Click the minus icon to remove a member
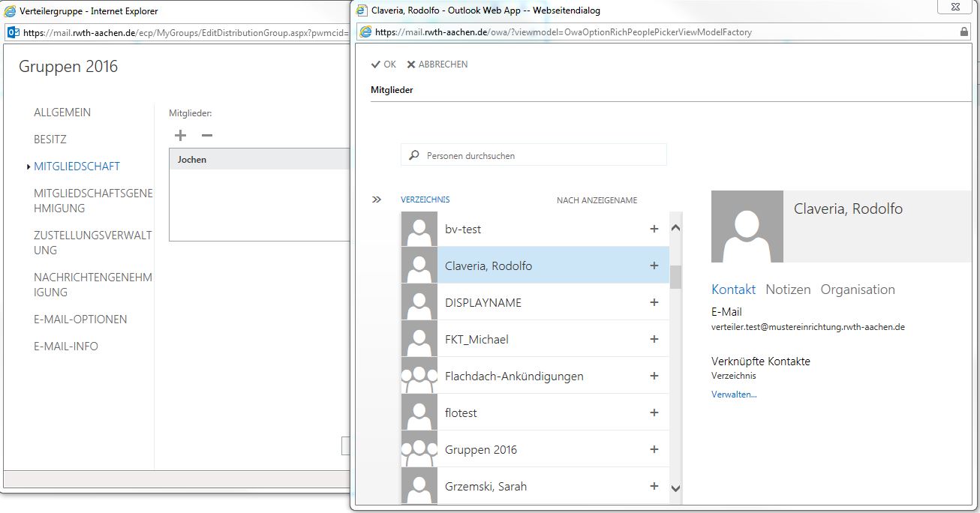This screenshot has width=980, height=513. [x=207, y=136]
